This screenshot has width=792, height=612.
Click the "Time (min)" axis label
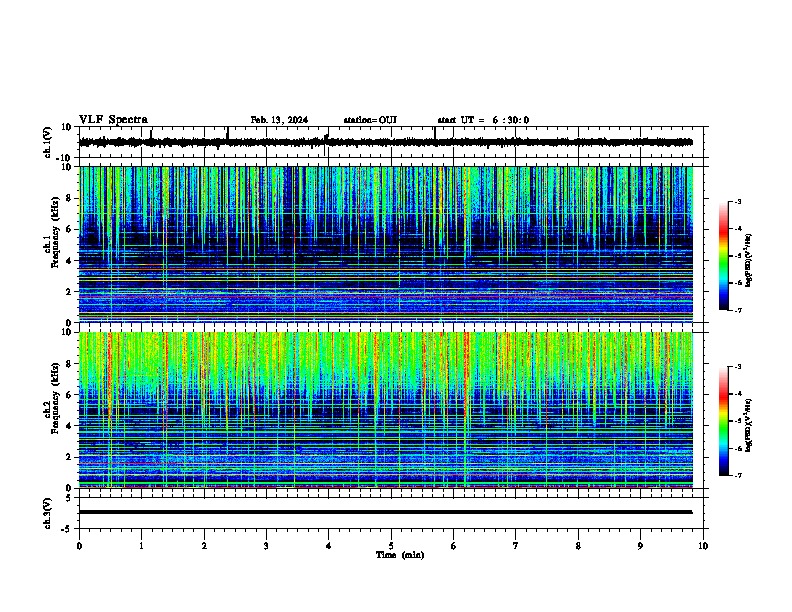coord(400,555)
